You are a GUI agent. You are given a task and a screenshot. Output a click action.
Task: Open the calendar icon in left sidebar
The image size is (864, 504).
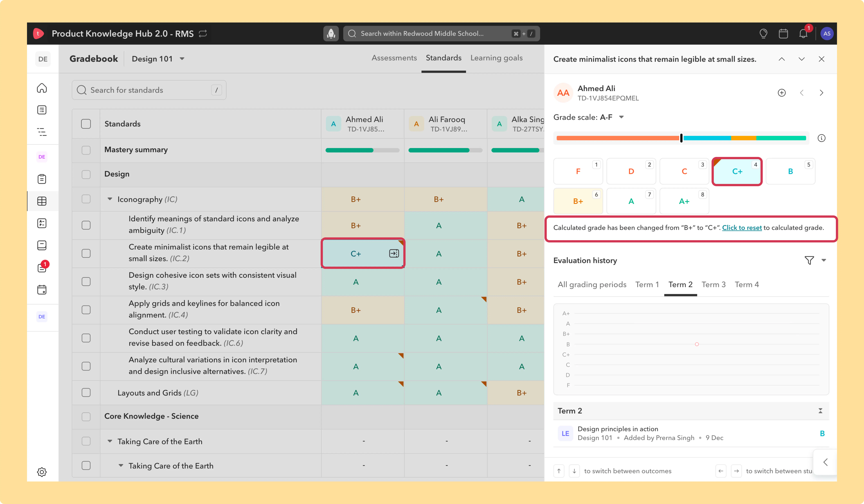point(42,290)
